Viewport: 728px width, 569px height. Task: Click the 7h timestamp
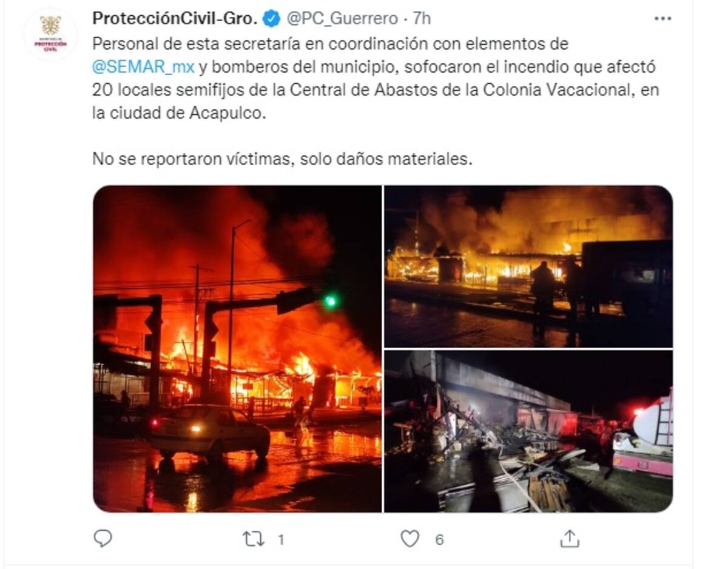[422, 19]
